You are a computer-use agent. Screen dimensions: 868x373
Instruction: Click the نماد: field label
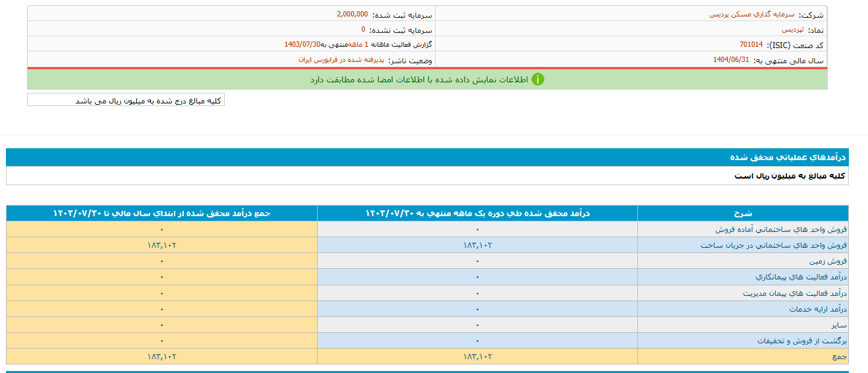pyautogui.click(x=816, y=30)
